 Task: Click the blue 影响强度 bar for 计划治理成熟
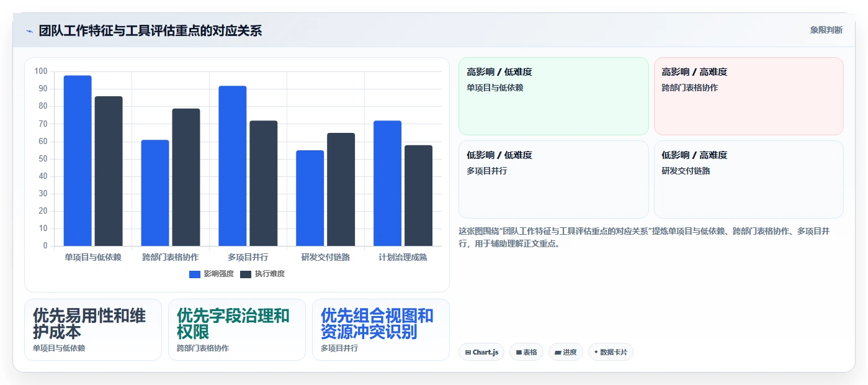point(388,183)
